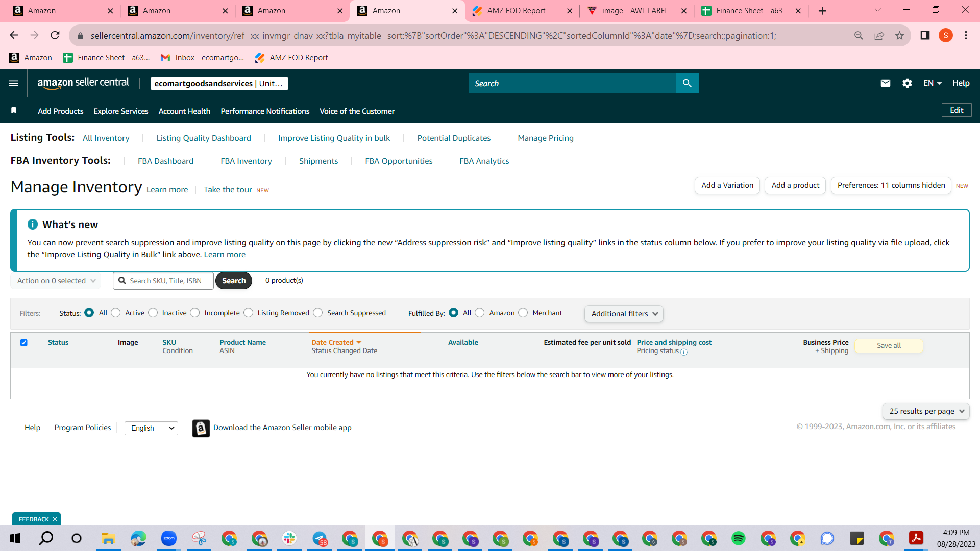
Task: Open Performance Notifications in navigation bar
Action: (x=265, y=111)
